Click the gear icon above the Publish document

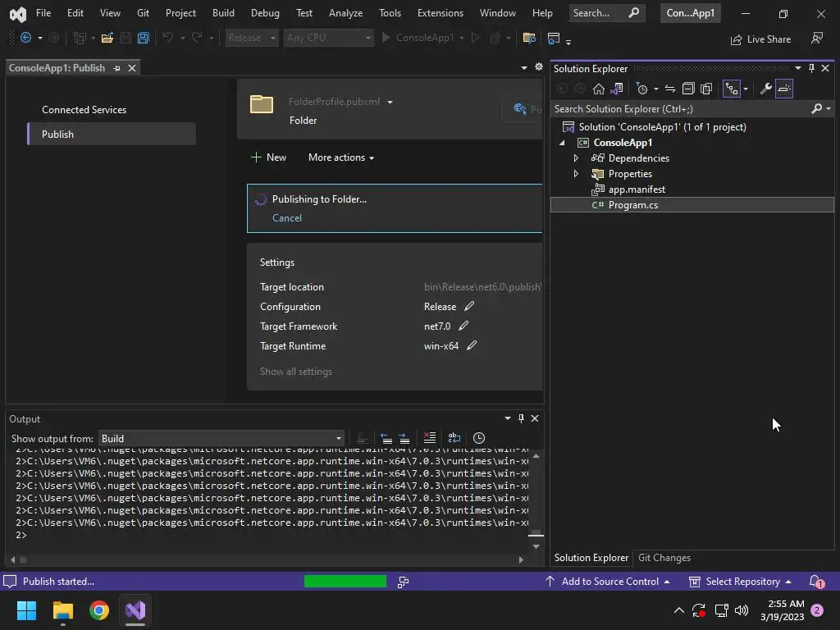point(539,67)
